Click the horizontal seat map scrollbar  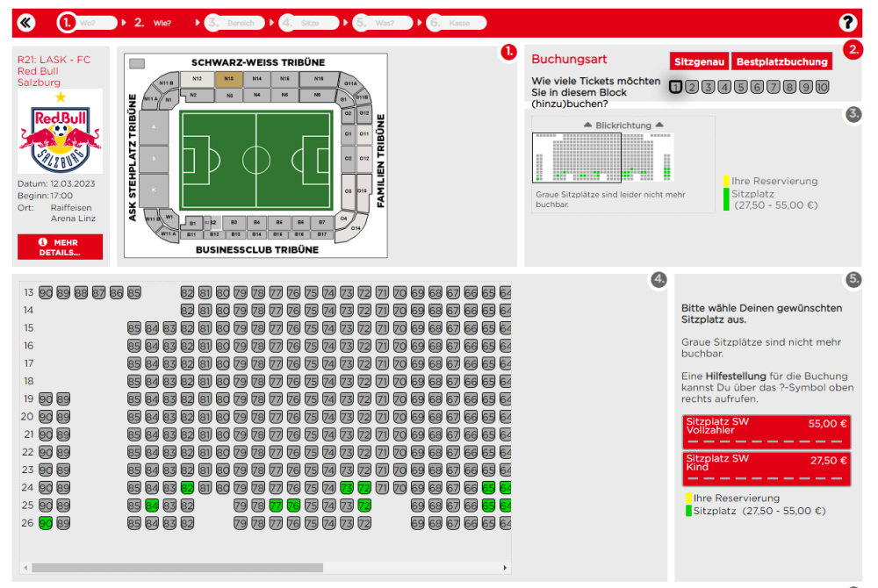pos(176,568)
